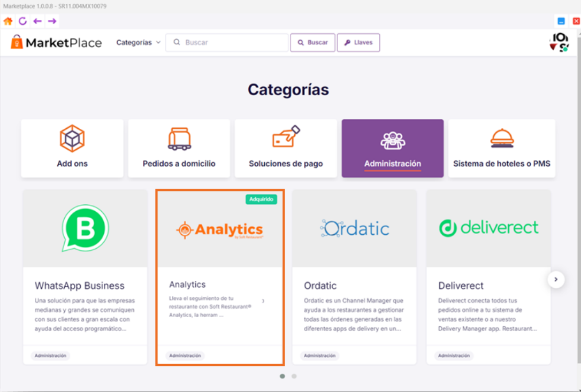Select the Pedidos a domicilio category
The height and width of the screenshot is (392, 581).
(x=179, y=148)
